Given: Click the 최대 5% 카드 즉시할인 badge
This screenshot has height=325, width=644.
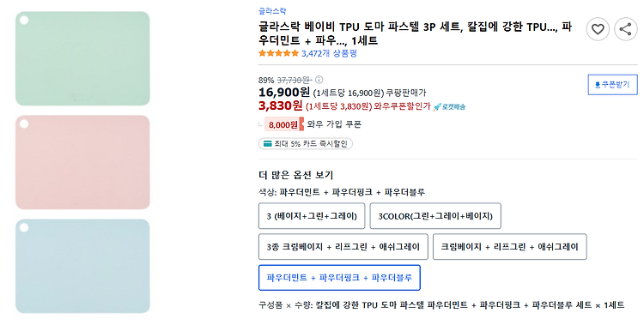Looking at the screenshot, I should [306, 143].
